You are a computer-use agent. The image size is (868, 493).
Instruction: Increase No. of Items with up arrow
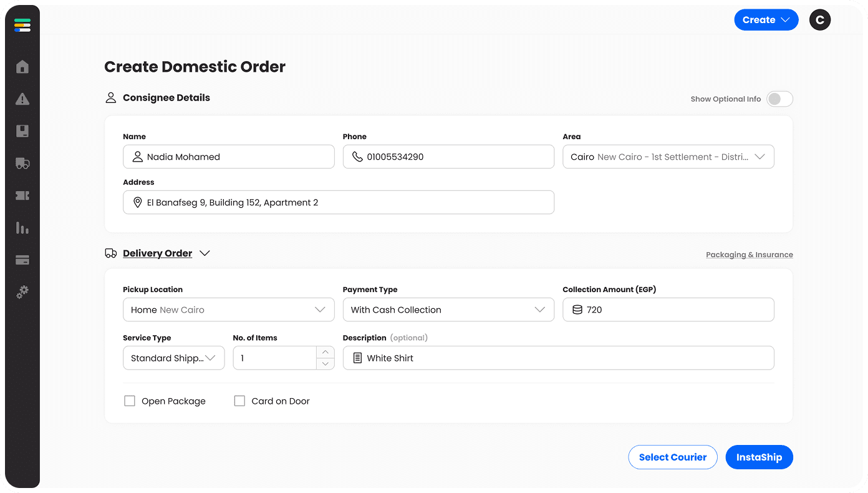(325, 353)
